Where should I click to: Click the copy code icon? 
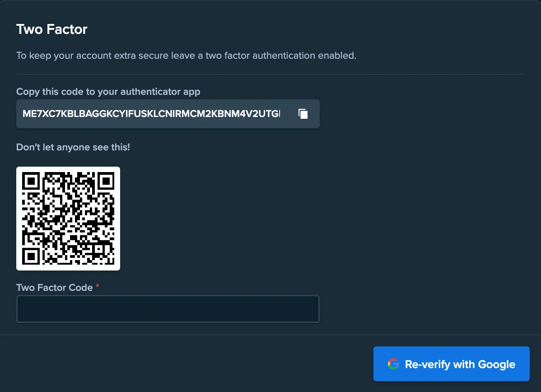coord(303,114)
